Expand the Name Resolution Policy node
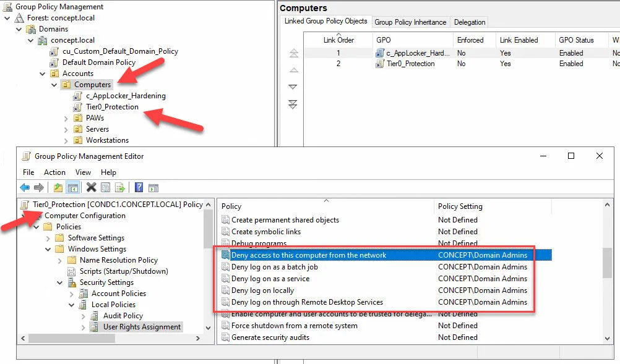This screenshot has width=620, height=364. pos(59,261)
